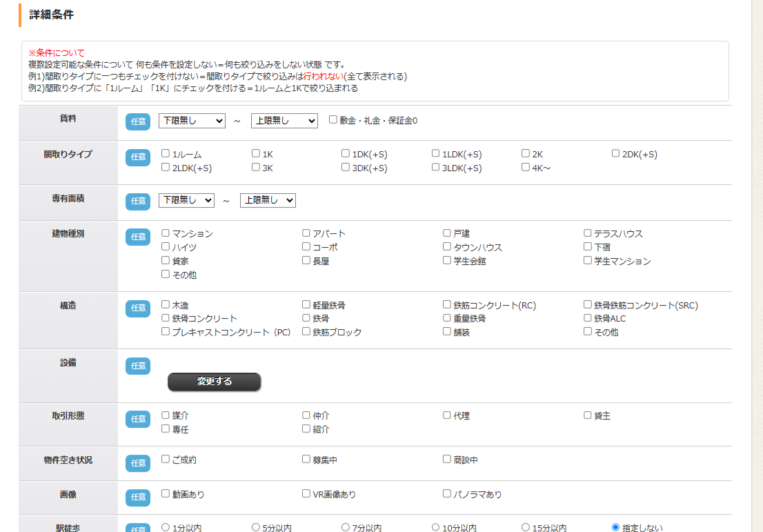The height and width of the screenshot is (532, 763).
Task: Choose 指定しない for station walking time
Action: (615, 526)
